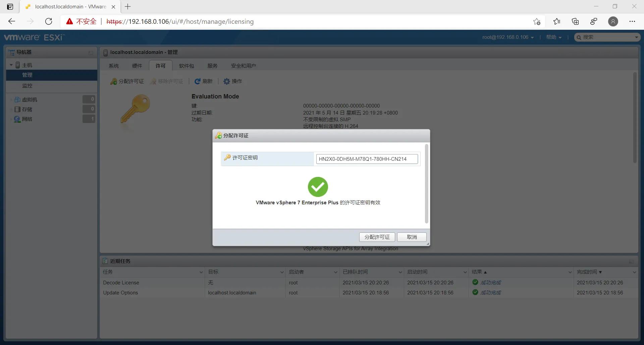The image size is (644, 345).
Task: Close the localhost.localdomain browser tab
Action: tap(113, 7)
